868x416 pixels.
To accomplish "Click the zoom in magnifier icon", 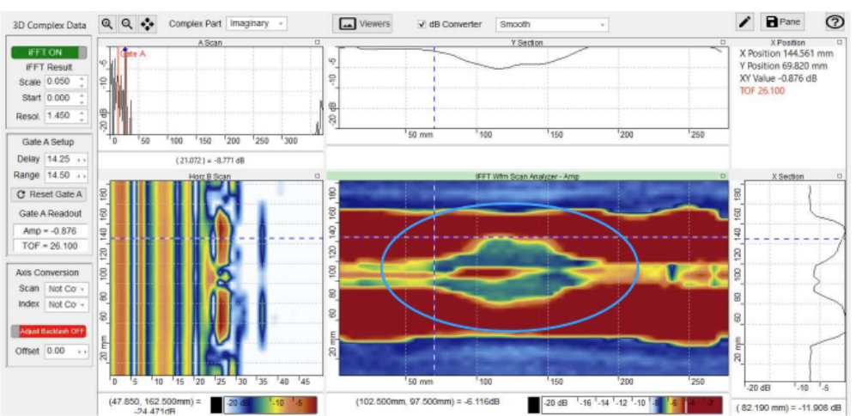I will tap(107, 24).
